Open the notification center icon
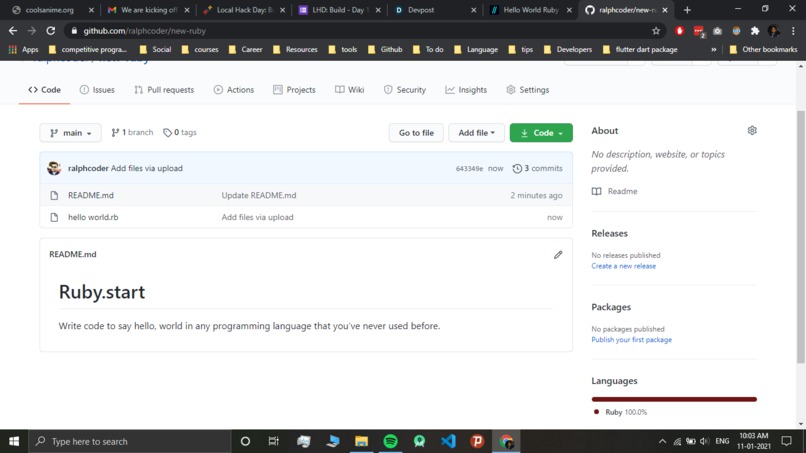This screenshot has height=453, width=806. click(x=786, y=441)
